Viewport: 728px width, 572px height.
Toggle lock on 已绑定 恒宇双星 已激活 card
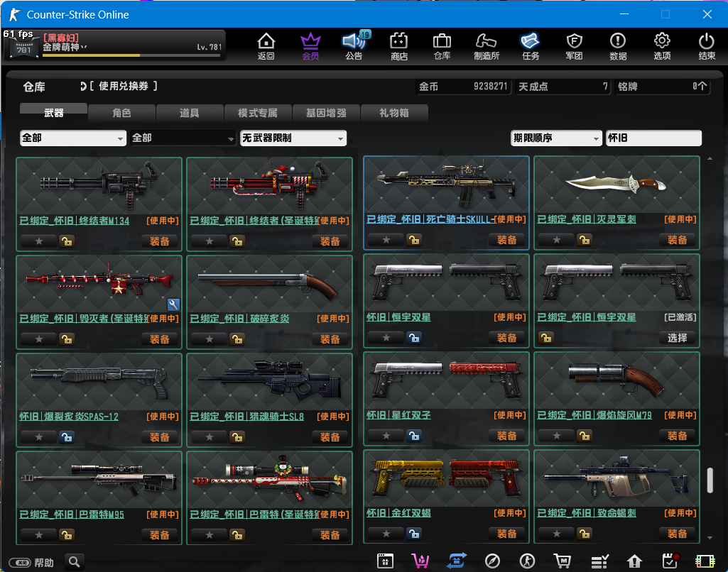coord(546,338)
